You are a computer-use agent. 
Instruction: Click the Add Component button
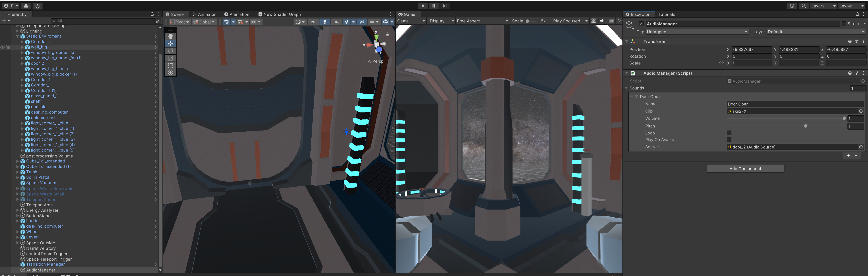coord(745,169)
